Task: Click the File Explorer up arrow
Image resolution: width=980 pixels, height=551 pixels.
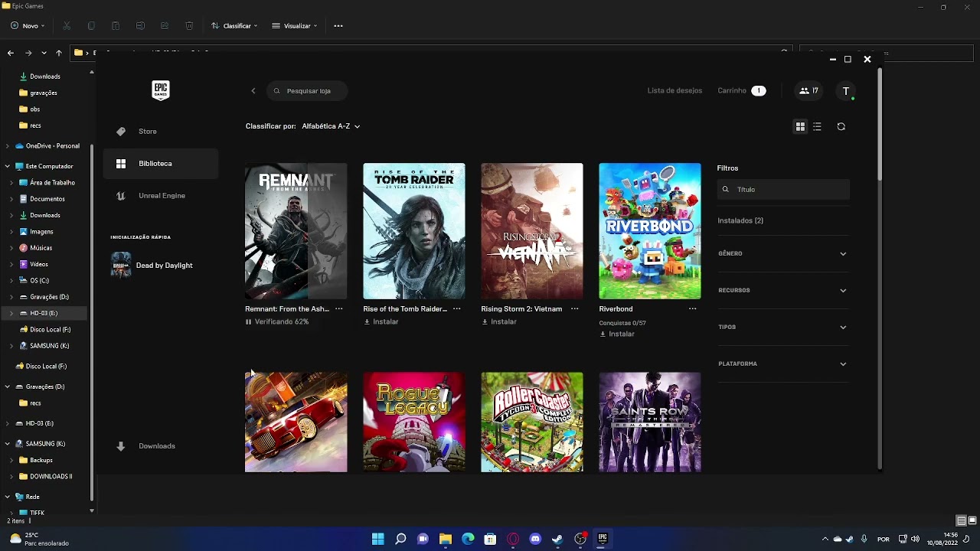Action: coord(59,54)
